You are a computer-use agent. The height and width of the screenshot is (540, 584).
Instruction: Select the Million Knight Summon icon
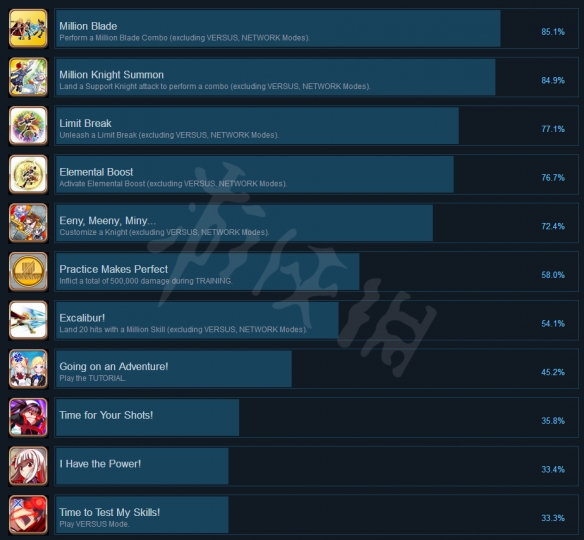tap(28, 77)
